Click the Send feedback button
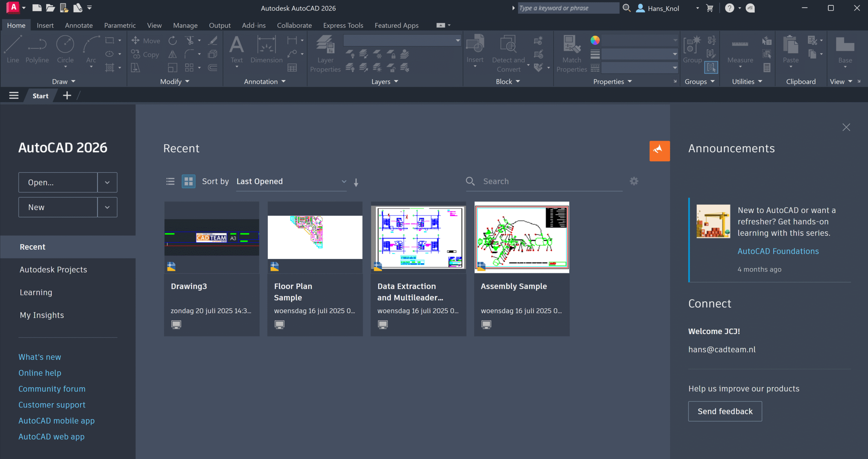 (725, 411)
